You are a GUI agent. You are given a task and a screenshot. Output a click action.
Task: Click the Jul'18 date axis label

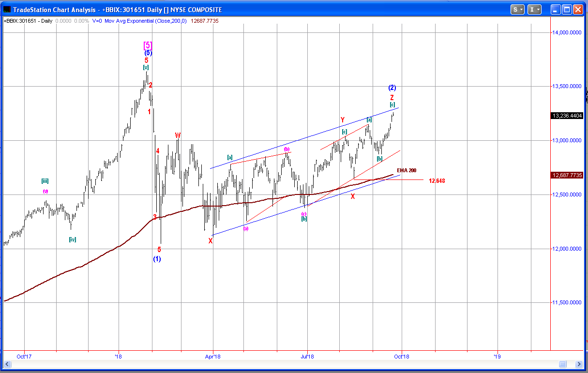point(307,356)
